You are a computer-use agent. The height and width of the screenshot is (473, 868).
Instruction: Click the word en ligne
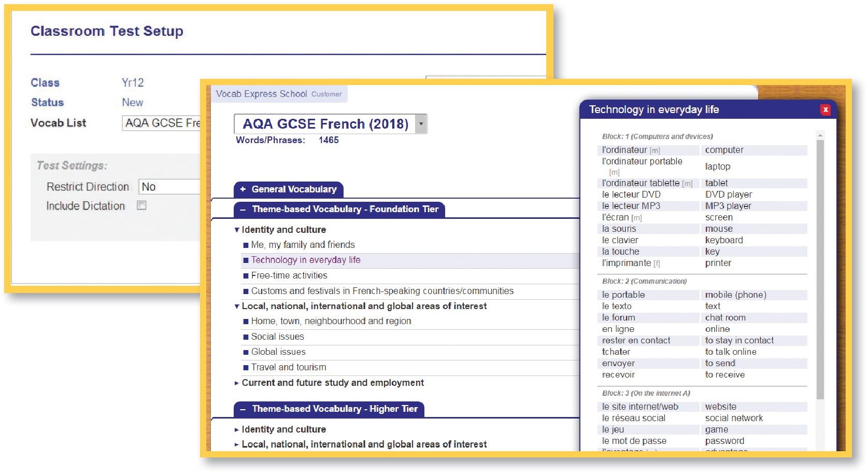point(618,329)
